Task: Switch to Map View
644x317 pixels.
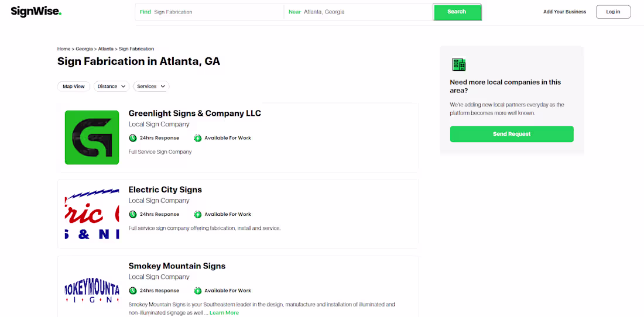Action: click(74, 87)
